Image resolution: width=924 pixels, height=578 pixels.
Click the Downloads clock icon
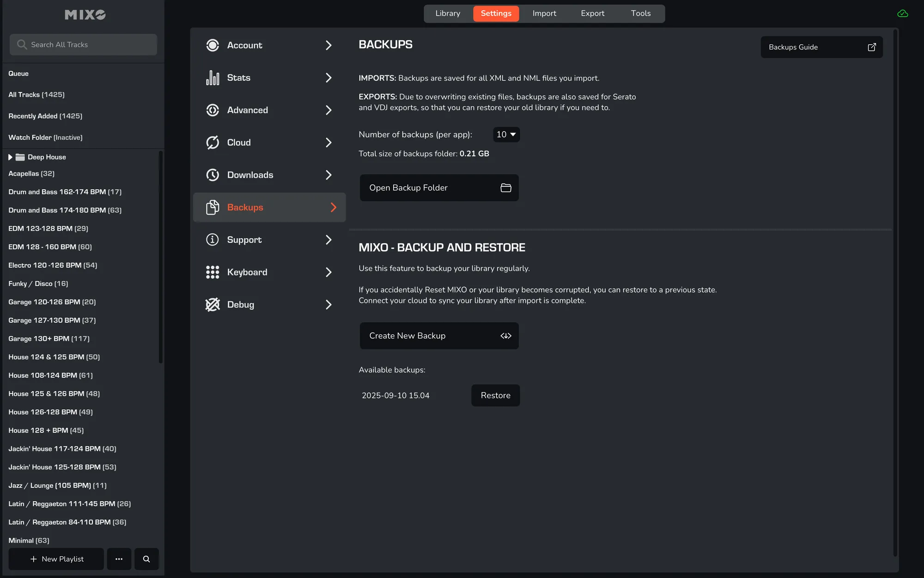[213, 175]
